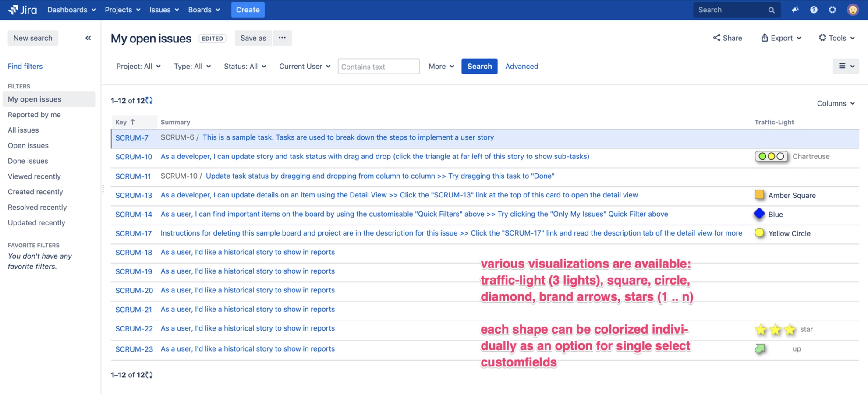Viewport: 868px width, 394px height.
Task: Open the user avatar menu
Action: click(x=853, y=10)
